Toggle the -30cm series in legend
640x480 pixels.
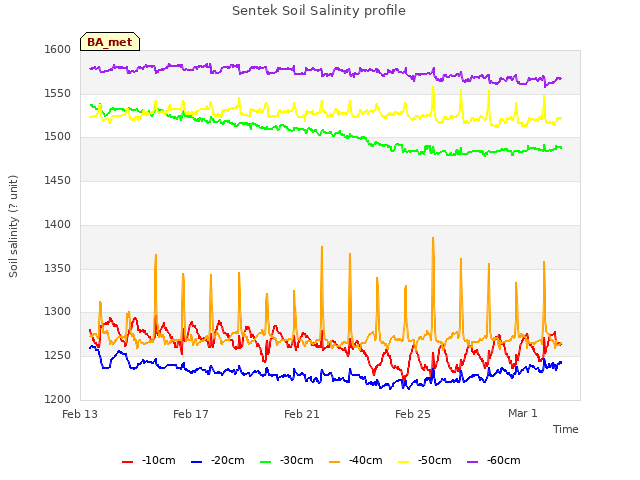(x=287, y=460)
